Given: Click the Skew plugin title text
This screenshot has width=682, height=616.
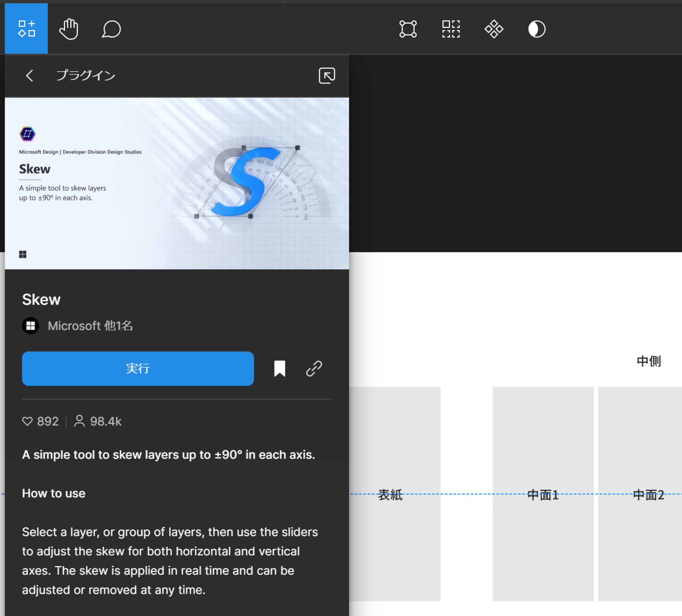Looking at the screenshot, I should 41,299.
